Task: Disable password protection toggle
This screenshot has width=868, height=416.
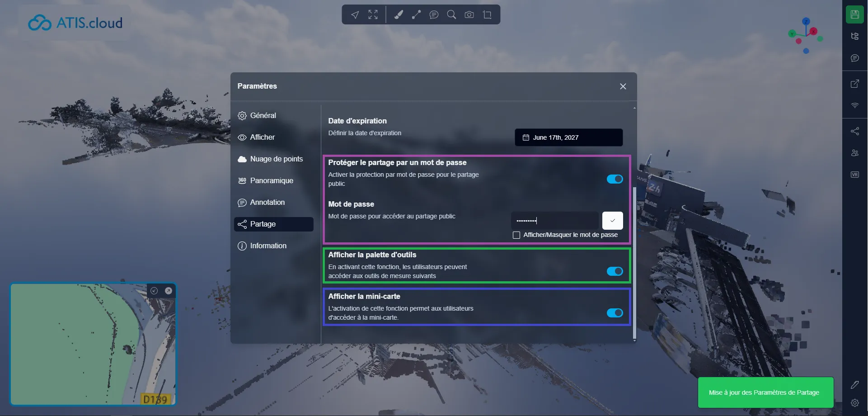Action: point(615,179)
